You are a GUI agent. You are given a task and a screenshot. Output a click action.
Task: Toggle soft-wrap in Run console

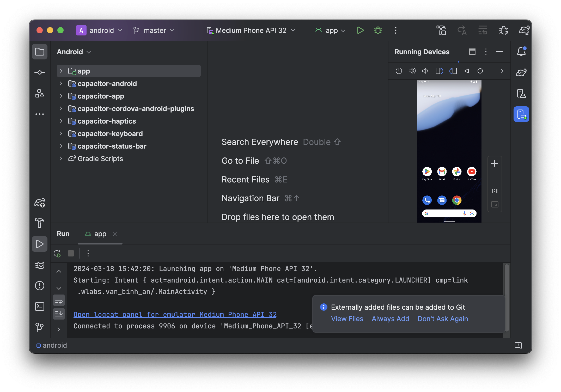[59, 301]
